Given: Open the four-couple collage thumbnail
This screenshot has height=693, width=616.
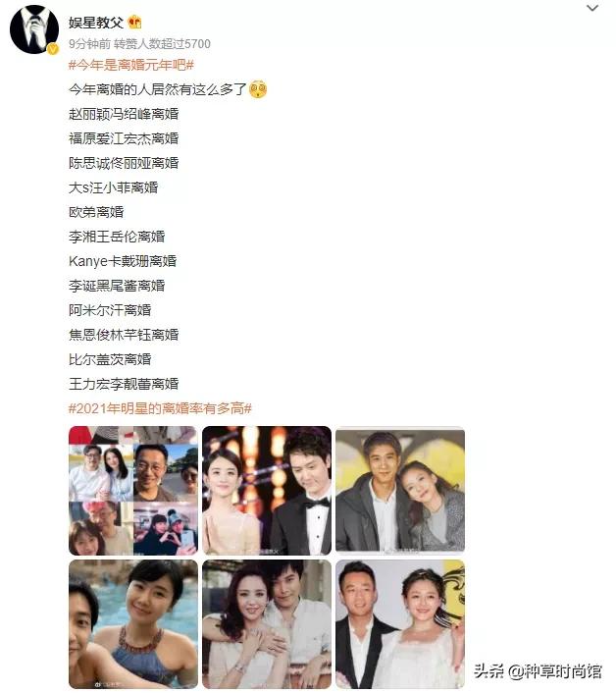Looking at the screenshot, I should pos(133,491).
